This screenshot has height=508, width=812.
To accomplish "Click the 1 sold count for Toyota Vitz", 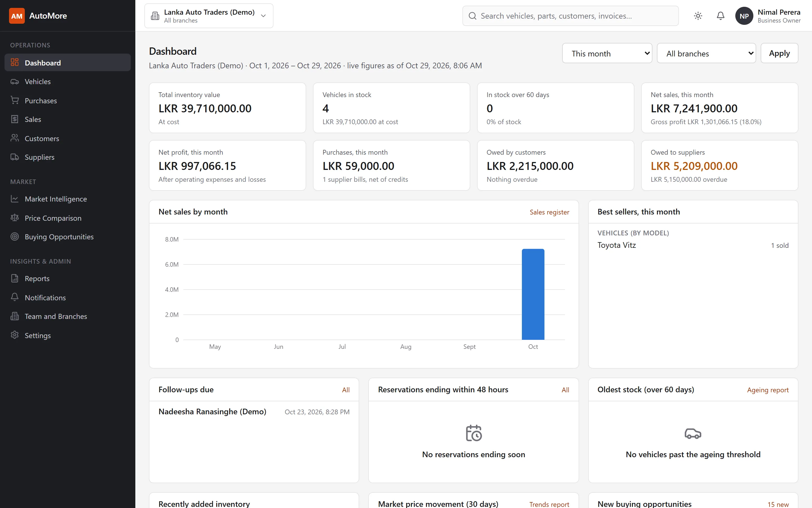I will pyautogui.click(x=780, y=246).
